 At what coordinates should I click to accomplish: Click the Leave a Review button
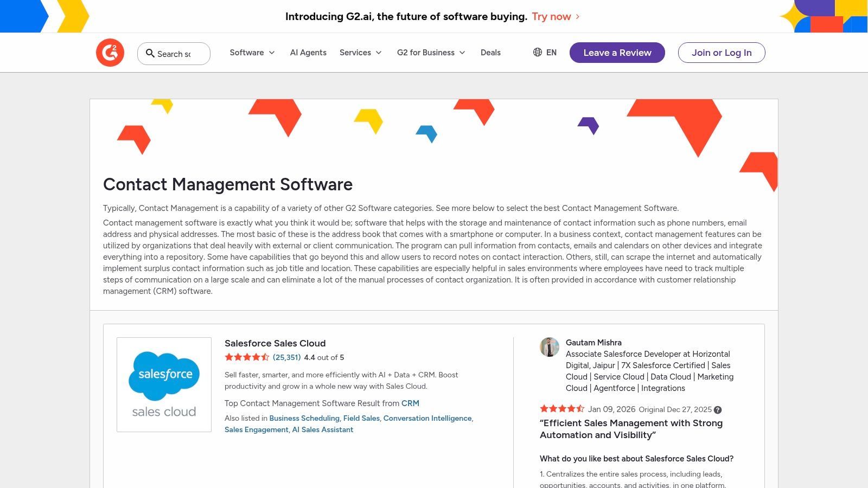coord(617,53)
